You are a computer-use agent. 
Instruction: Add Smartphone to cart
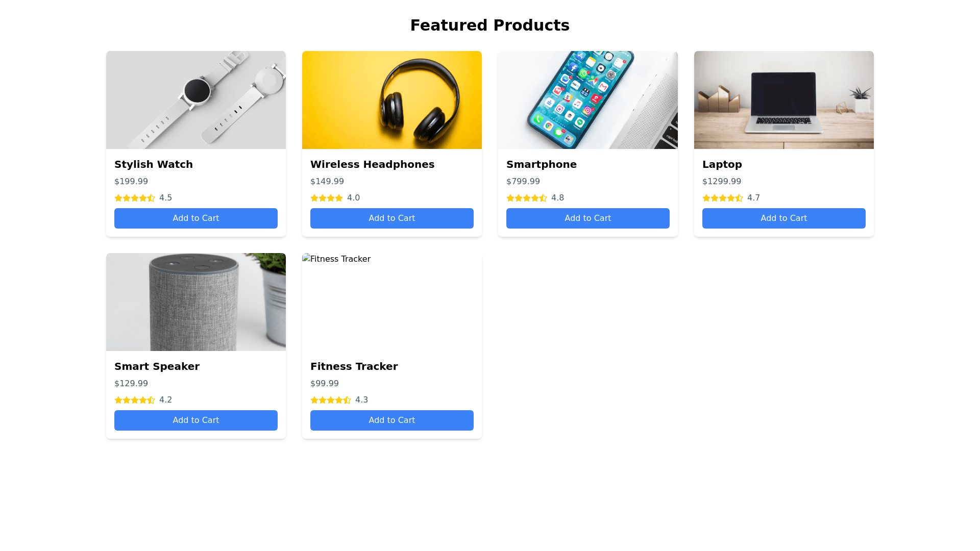[588, 218]
